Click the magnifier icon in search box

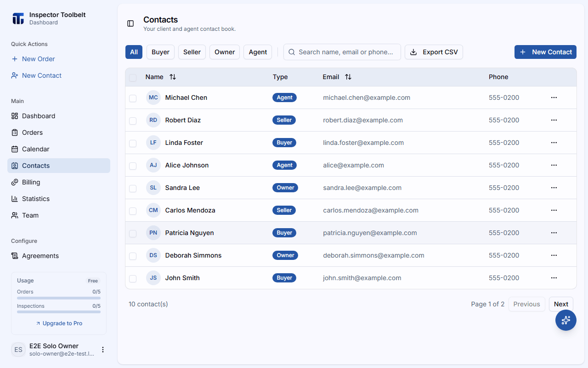coord(292,52)
